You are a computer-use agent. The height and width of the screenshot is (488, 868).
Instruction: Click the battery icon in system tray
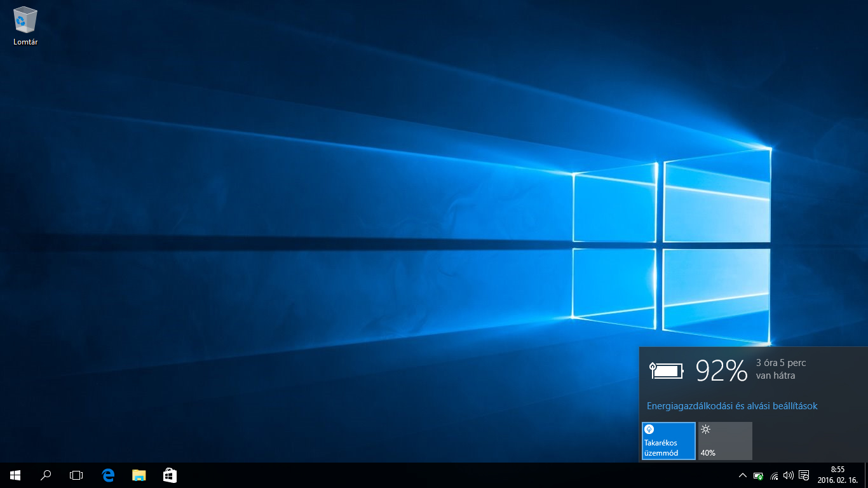(758, 475)
